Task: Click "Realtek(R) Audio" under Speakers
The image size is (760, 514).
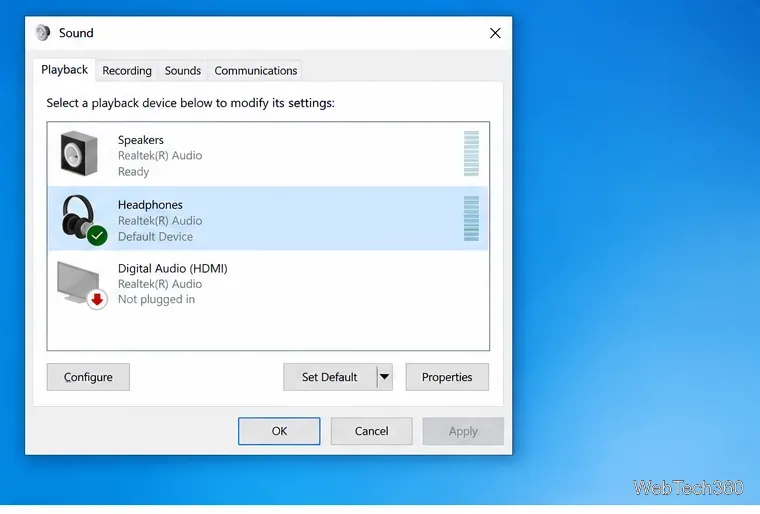Action: pos(160,156)
